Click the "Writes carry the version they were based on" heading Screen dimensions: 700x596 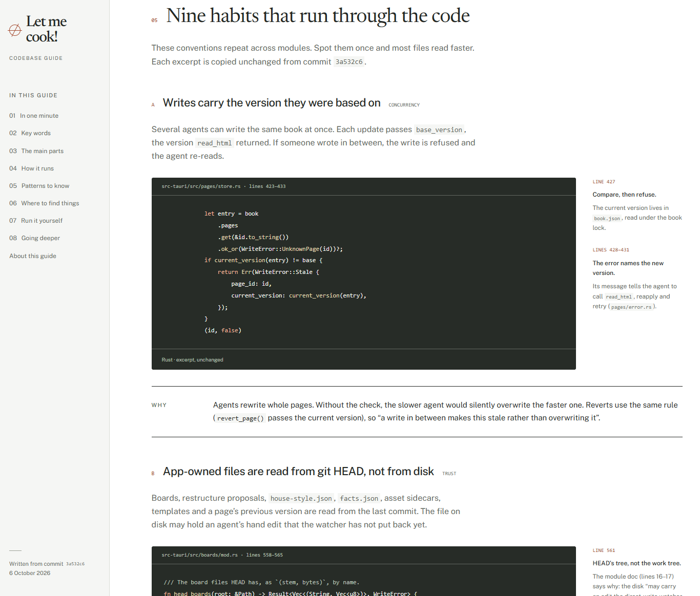pyautogui.click(x=272, y=103)
